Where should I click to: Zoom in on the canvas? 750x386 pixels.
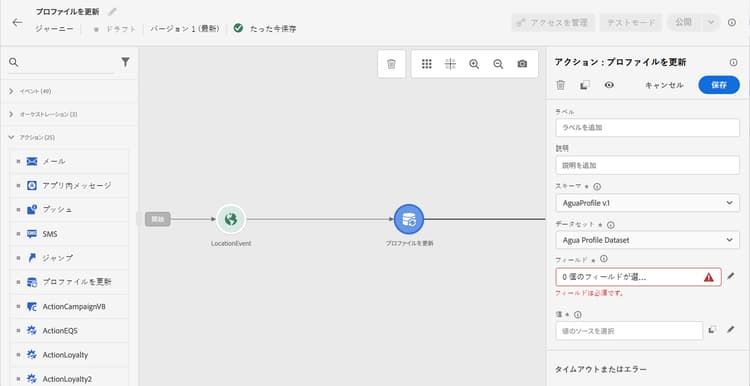pyautogui.click(x=474, y=64)
